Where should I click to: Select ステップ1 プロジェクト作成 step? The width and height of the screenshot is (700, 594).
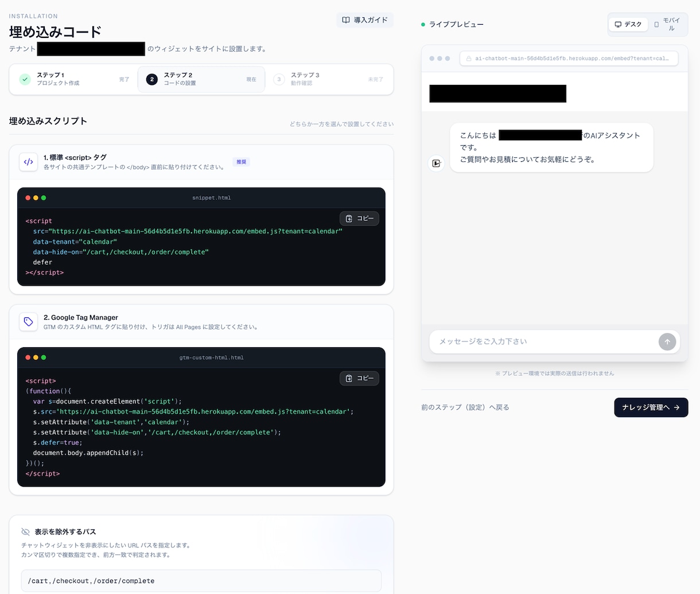point(74,79)
